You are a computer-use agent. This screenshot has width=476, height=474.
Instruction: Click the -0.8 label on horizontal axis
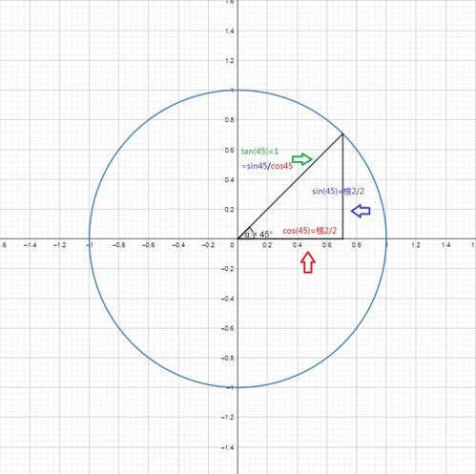[x=118, y=245]
